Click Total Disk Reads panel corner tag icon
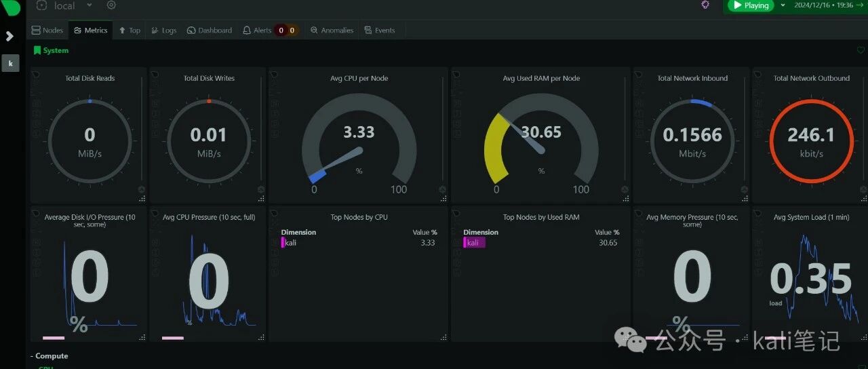 pos(36,74)
